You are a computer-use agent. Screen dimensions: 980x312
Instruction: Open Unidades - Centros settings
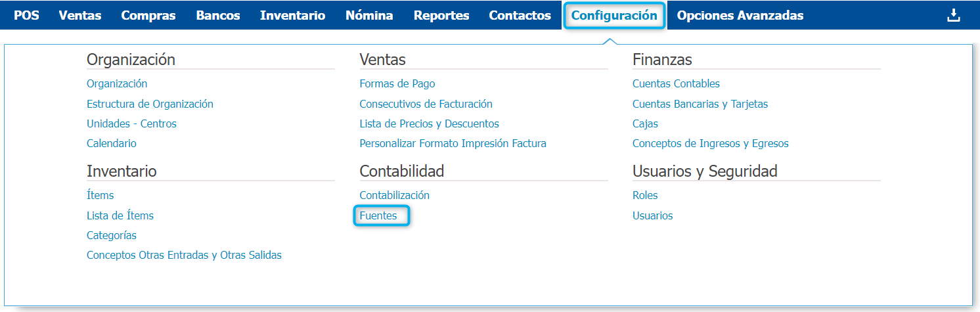(x=131, y=123)
